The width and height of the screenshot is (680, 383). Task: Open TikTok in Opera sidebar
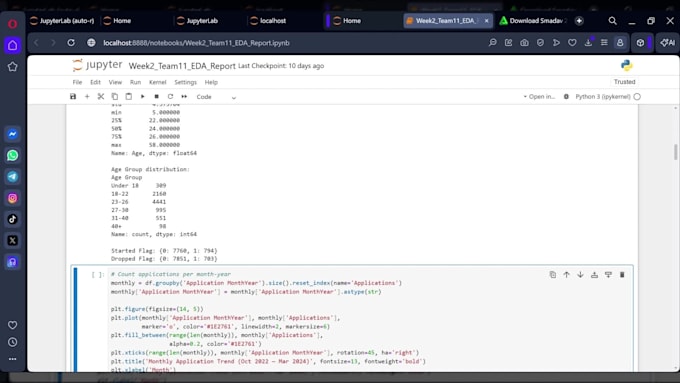pyautogui.click(x=13, y=219)
